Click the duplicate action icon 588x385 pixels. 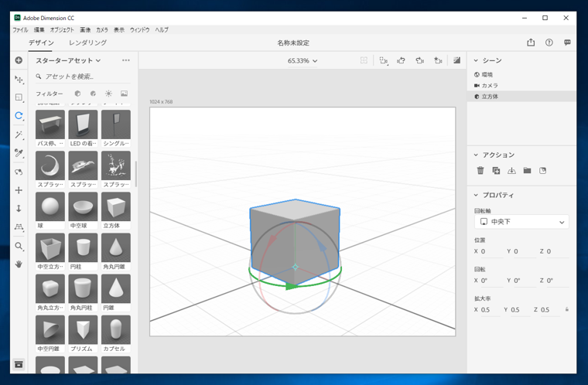[x=496, y=171]
